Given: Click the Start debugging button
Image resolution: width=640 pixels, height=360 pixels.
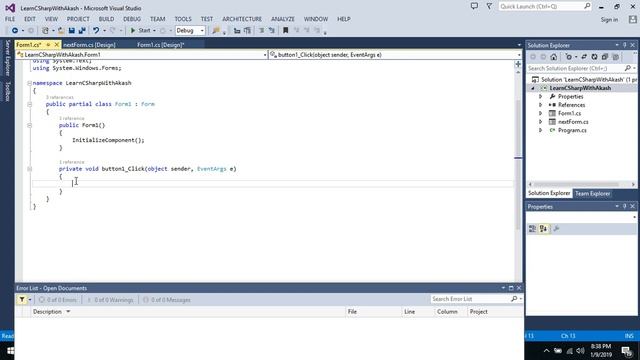Looking at the screenshot, I should tap(140, 31).
